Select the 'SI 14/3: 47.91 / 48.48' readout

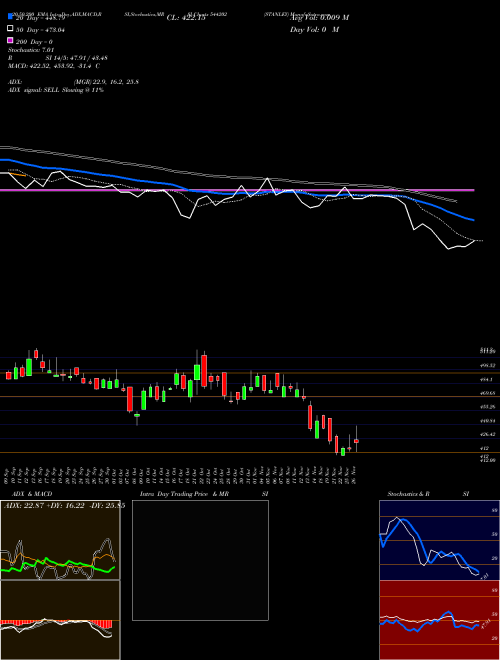[77, 58]
